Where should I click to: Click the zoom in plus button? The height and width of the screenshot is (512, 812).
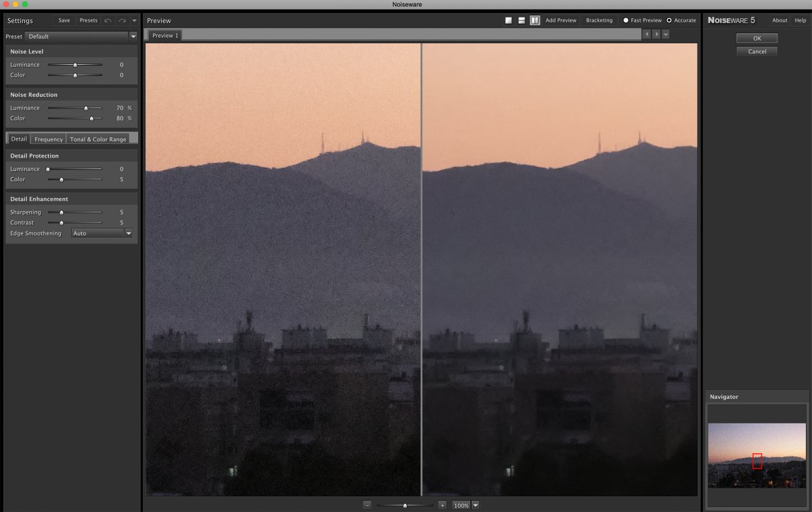(442, 505)
